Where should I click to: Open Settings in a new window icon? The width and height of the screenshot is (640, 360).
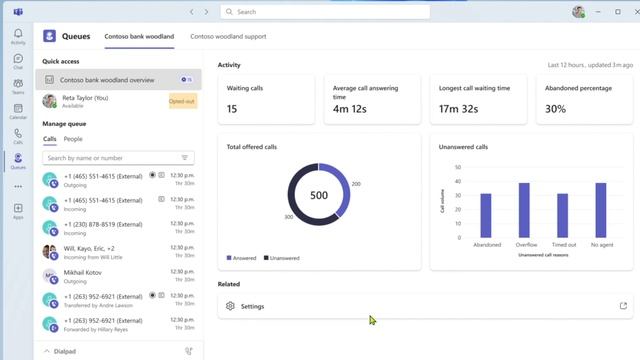[623, 306]
